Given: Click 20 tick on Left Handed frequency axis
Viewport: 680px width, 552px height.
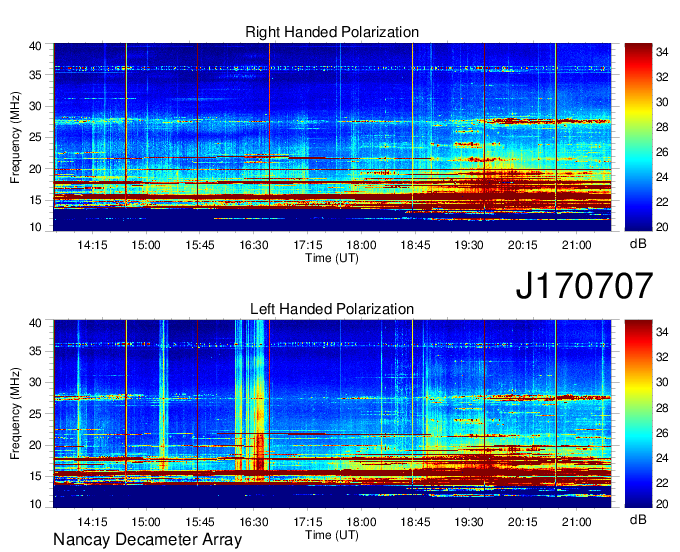Looking at the screenshot, I should point(35,445).
